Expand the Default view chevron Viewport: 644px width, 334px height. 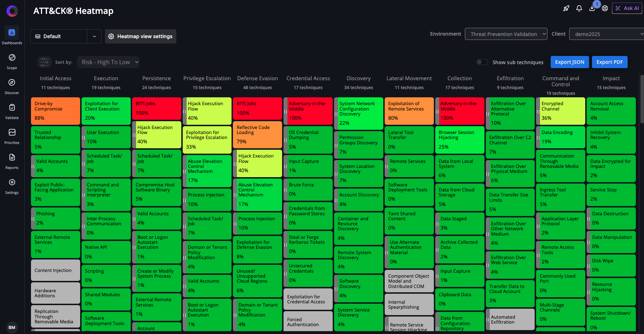(94, 36)
